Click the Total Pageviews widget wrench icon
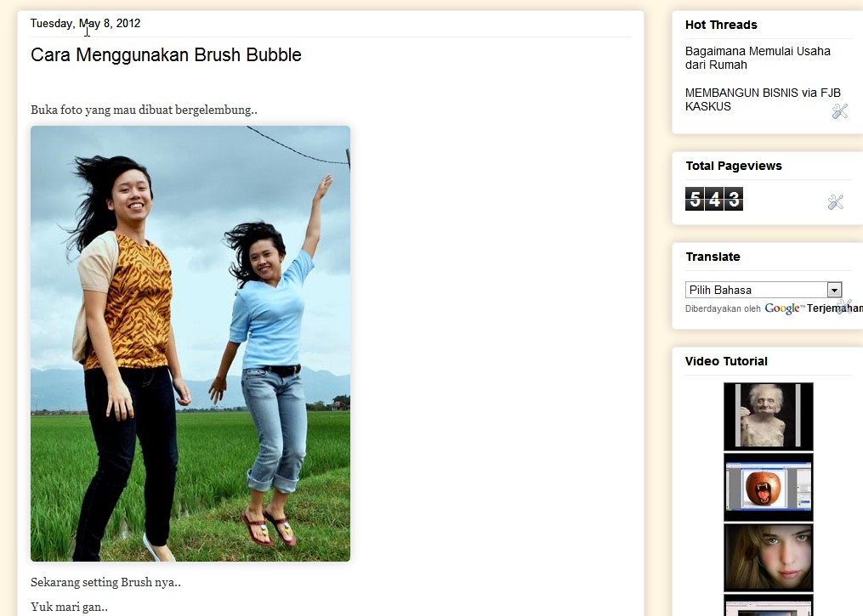863x616 pixels. tap(836, 202)
